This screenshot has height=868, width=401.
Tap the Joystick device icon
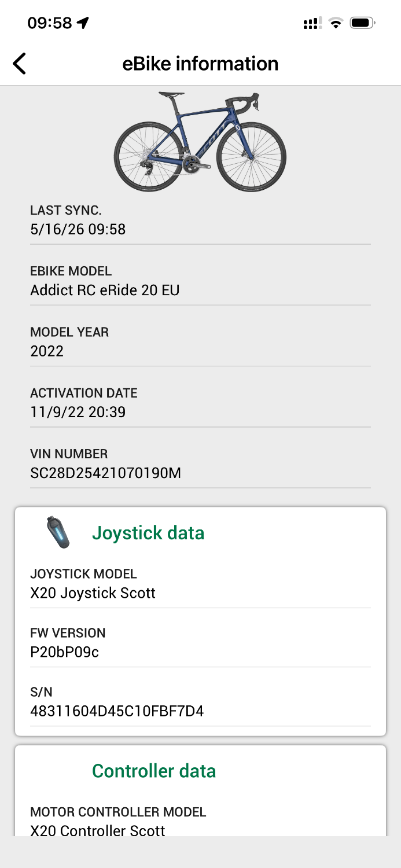(58, 532)
